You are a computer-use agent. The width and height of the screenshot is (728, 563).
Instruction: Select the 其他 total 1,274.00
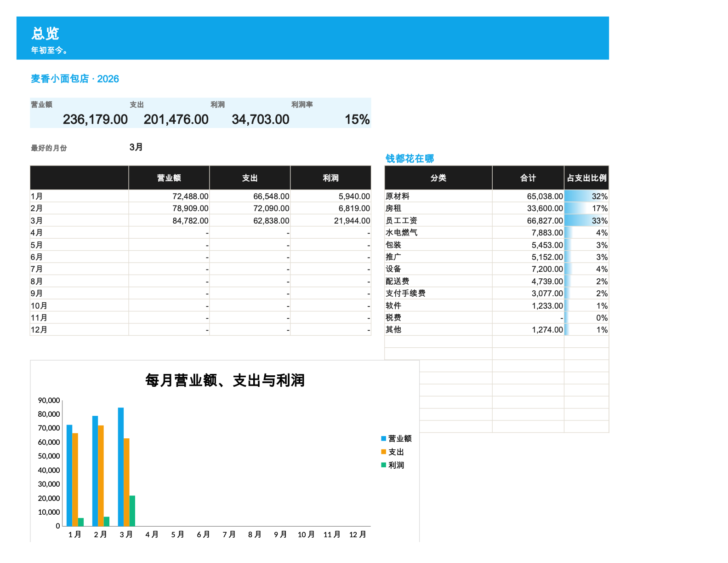528,330
